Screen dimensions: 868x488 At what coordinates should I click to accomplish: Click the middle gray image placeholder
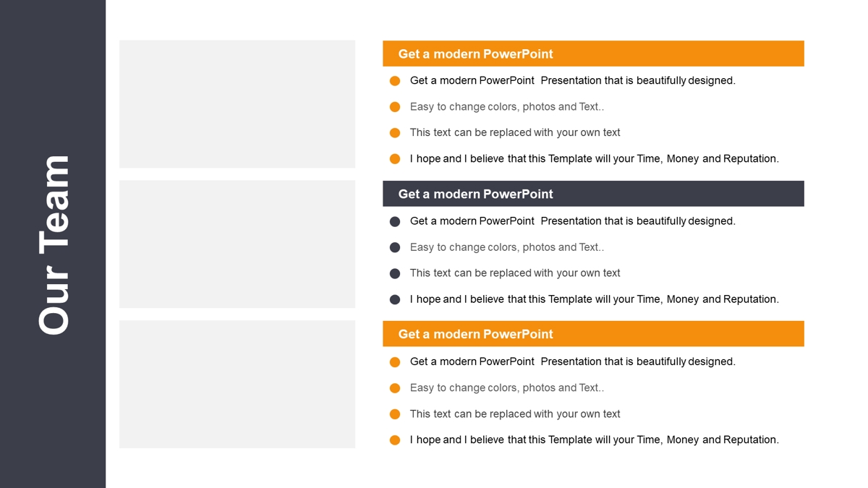click(x=237, y=244)
